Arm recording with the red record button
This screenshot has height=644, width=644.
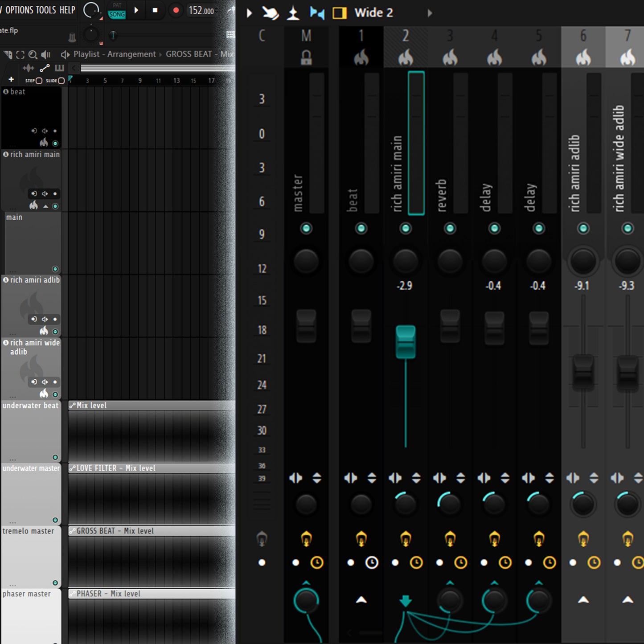[176, 10]
